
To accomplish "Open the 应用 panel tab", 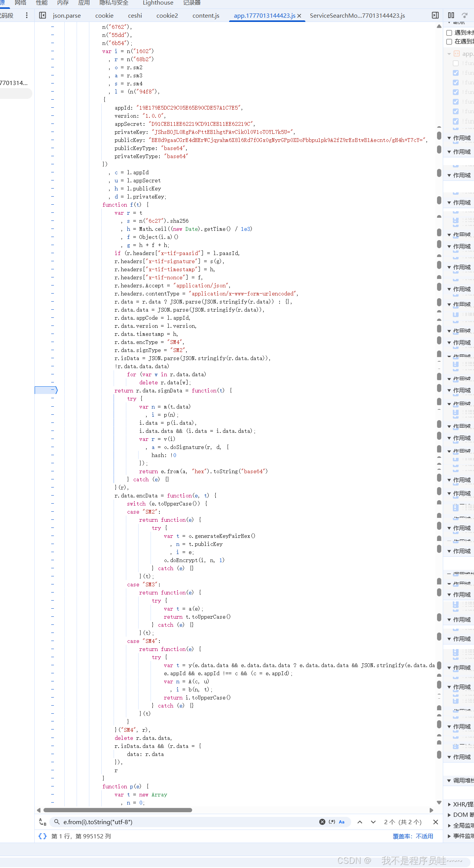I will pos(84,3).
